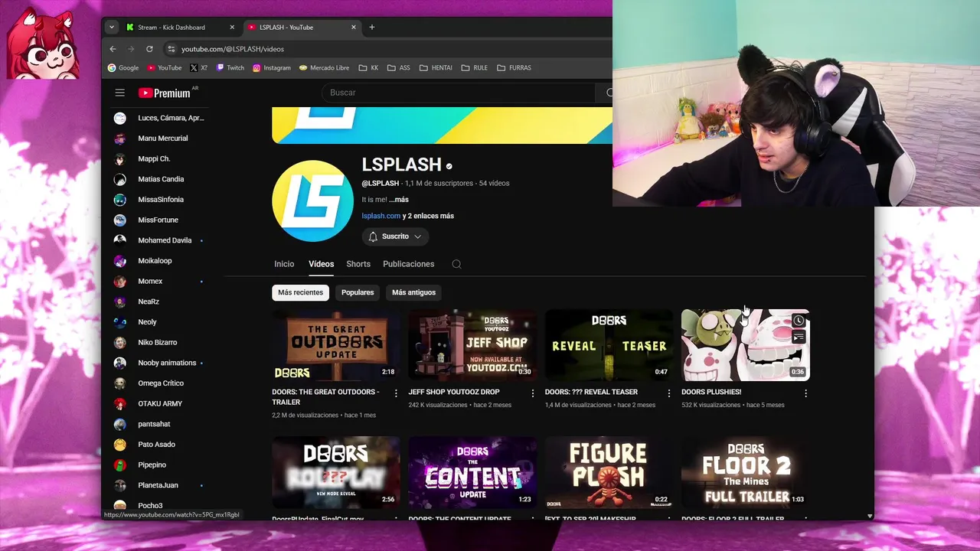This screenshot has height=551, width=980.
Task: Open Moikaloop subscription channel
Action: [x=158, y=261]
